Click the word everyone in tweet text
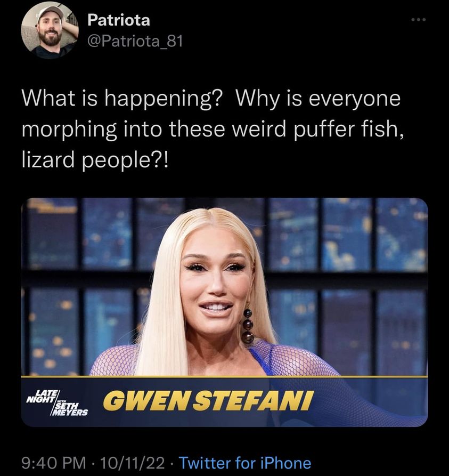 (355, 99)
